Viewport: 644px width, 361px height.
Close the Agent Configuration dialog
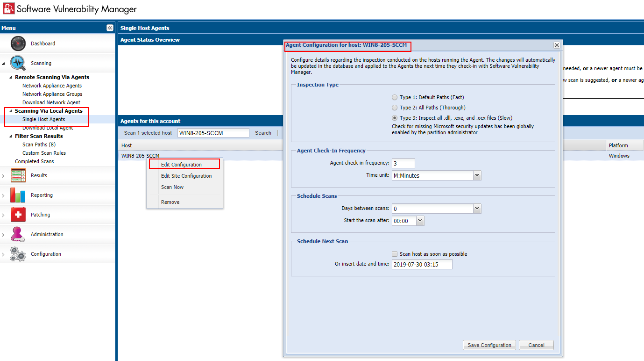point(557,45)
